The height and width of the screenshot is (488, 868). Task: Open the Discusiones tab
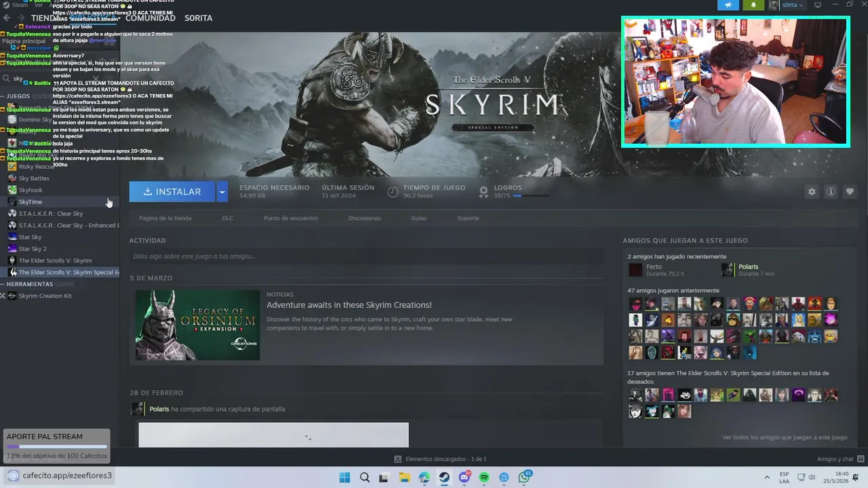[365, 218]
